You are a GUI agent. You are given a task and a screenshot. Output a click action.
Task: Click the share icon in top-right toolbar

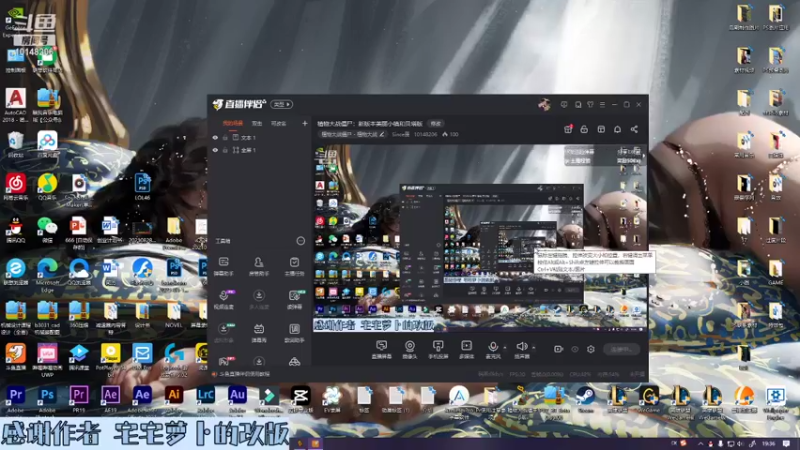[634, 129]
